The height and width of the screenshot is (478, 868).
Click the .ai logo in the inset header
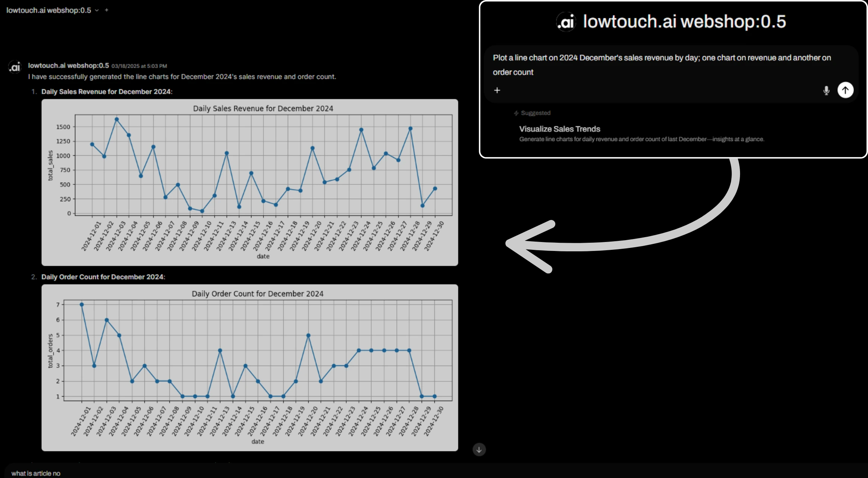click(x=566, y=22)
